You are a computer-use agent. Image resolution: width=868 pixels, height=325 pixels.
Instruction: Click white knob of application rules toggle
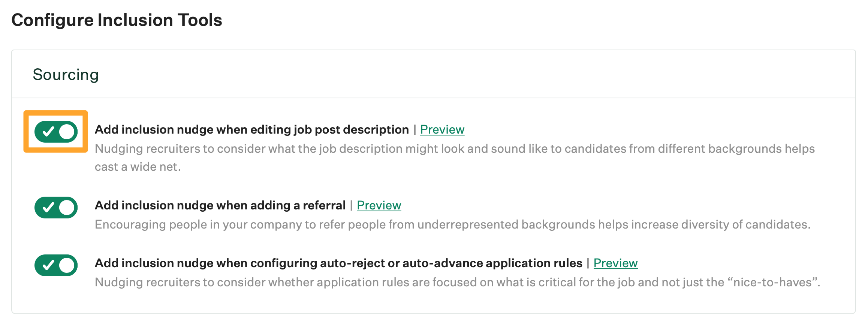(x=67, y=265)
